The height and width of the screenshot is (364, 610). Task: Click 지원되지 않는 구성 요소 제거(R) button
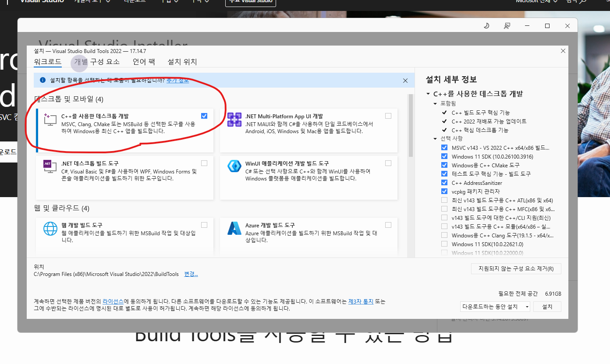(516, 269)
